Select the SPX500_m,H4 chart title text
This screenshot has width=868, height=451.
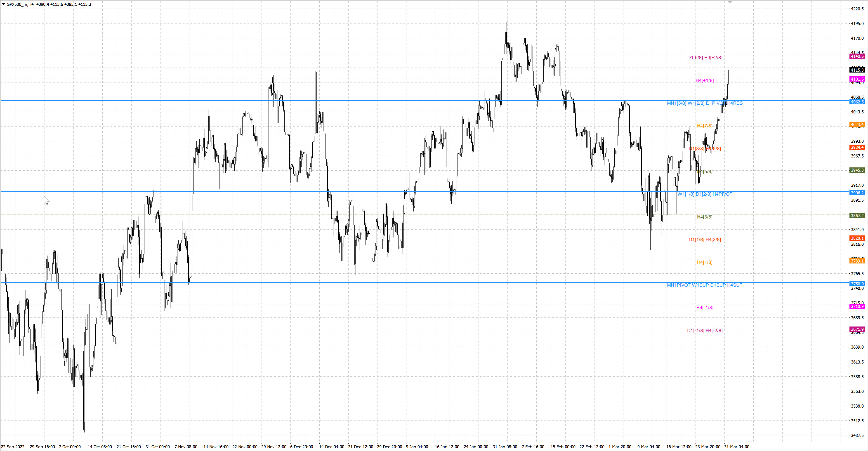coord(21,4)
